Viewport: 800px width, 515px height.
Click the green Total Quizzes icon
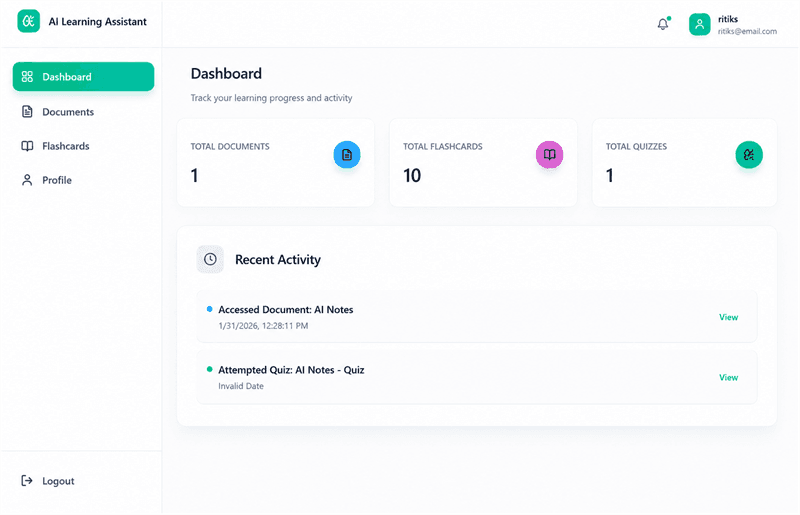click(x=749, y=155)
